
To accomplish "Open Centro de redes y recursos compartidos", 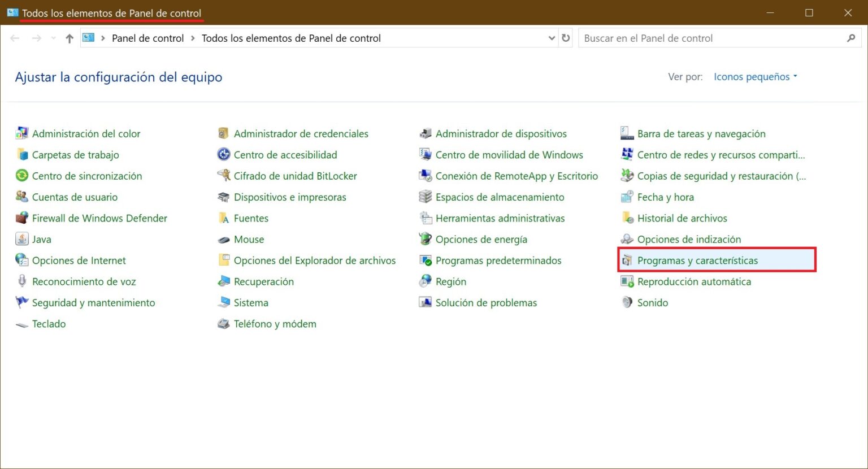I will 722,154.
